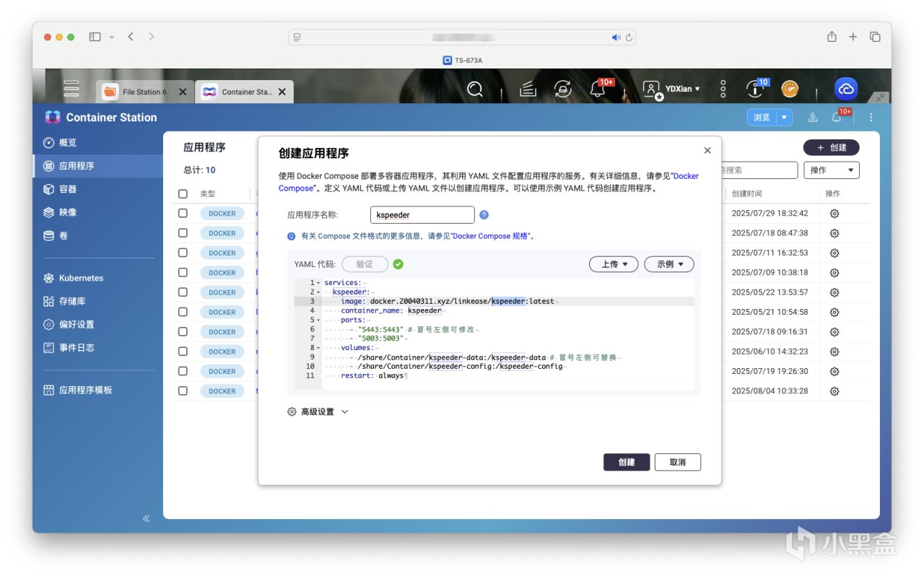This screenshot has width=924, height=576.
Task: Open the 上传 dropdown button
Action: (x=614, y=264)
